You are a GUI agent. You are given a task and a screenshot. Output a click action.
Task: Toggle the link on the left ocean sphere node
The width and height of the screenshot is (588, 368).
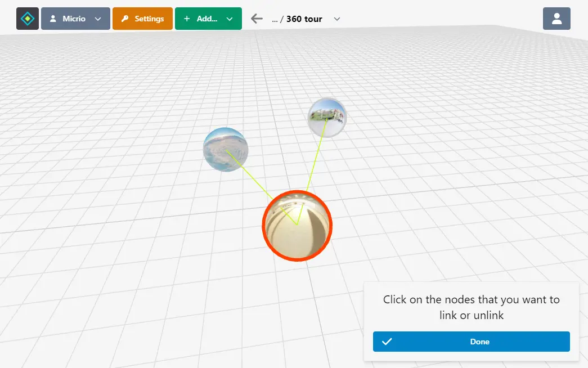(226, 149)
